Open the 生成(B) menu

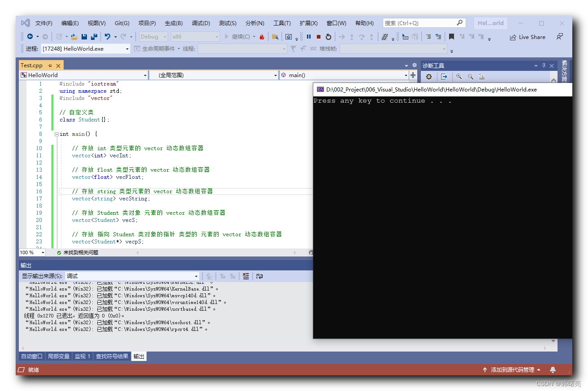174,23
